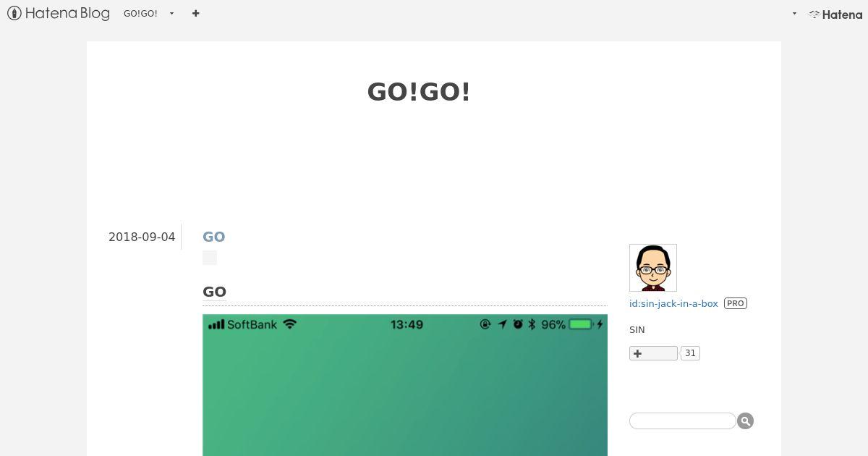Open the Hatena logo link at top right
The width and height of the screenshot is (868, 456).
[x=835, y=14]
